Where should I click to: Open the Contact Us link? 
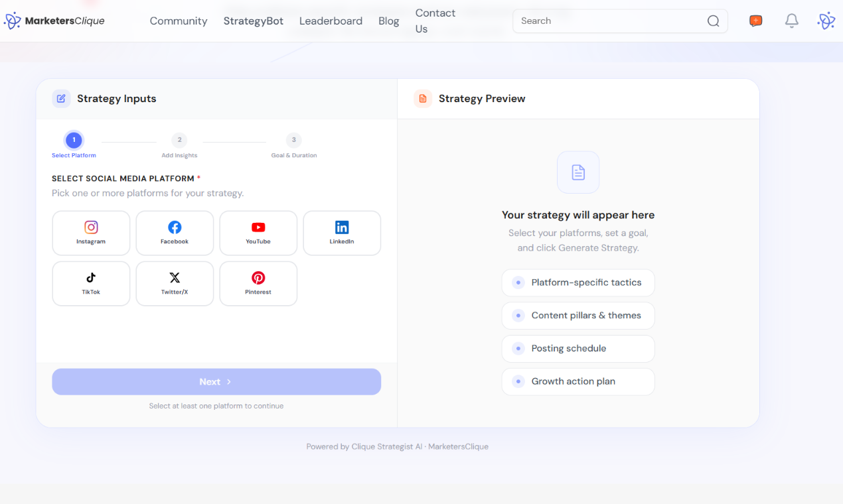tap(435, 21)
